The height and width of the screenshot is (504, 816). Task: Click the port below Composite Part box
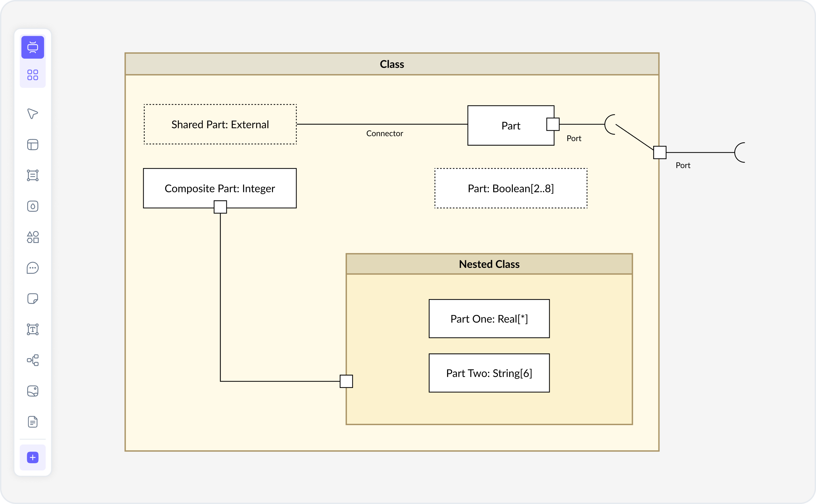[x=220, y=207]
